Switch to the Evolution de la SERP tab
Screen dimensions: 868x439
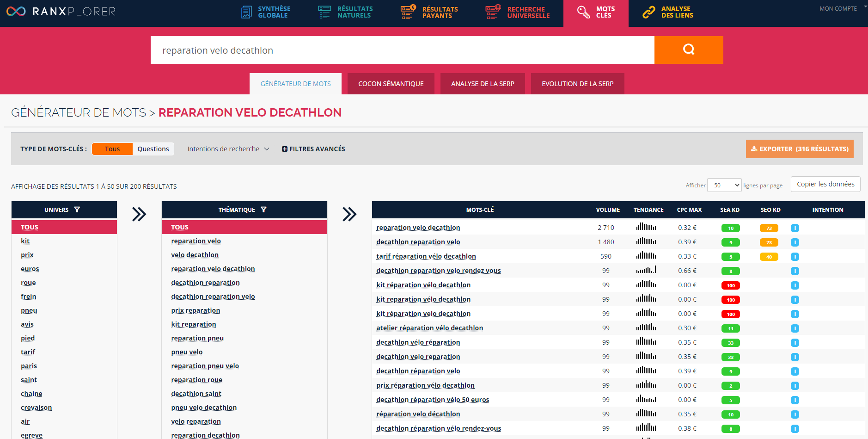pyautogui.click(x=577, y=84)
